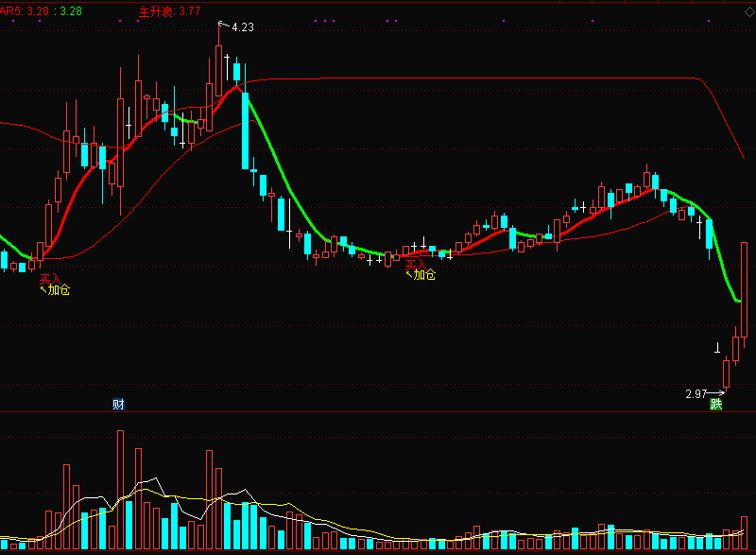
Task: Click the later yellow 加仓 signal label
Action: pos(424,275)
